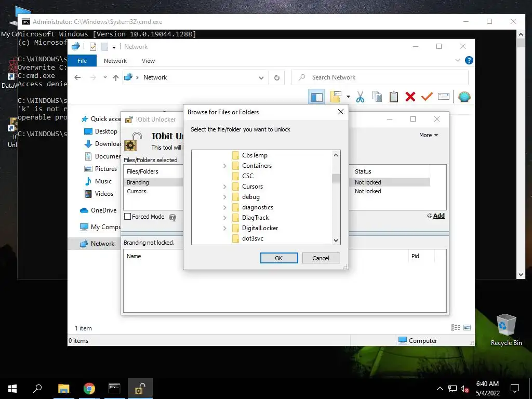Expand the ribbon with the chevron

(x=457, y=60)
